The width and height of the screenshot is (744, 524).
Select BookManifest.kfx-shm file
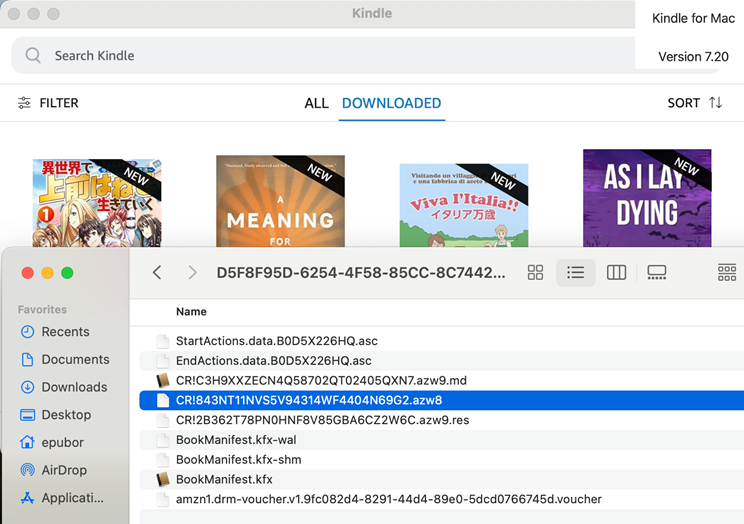click(x=442, y=459)
